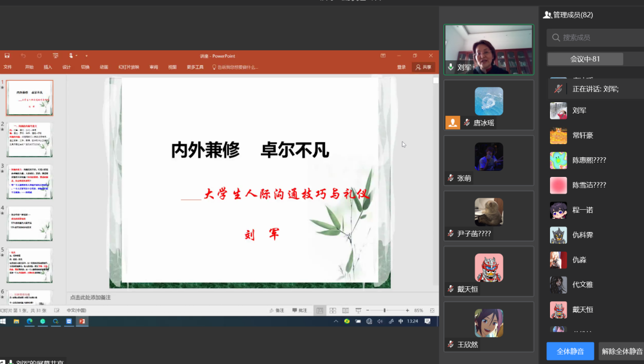Toggle the 备注 notes pane button
This screenshot has width=644, height=364.
(x=276, y=310)
